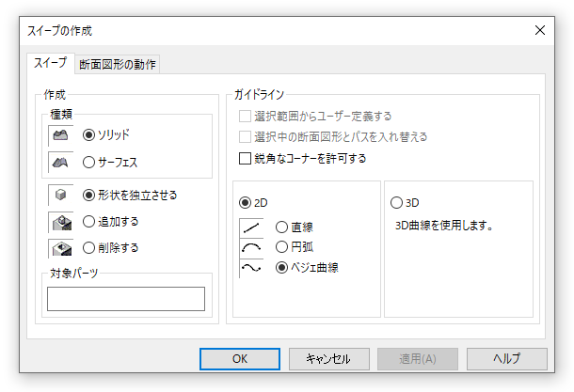Click the 適用(A) button
The width and height of the screenshot is (574, 392).
tap(418, 359)
